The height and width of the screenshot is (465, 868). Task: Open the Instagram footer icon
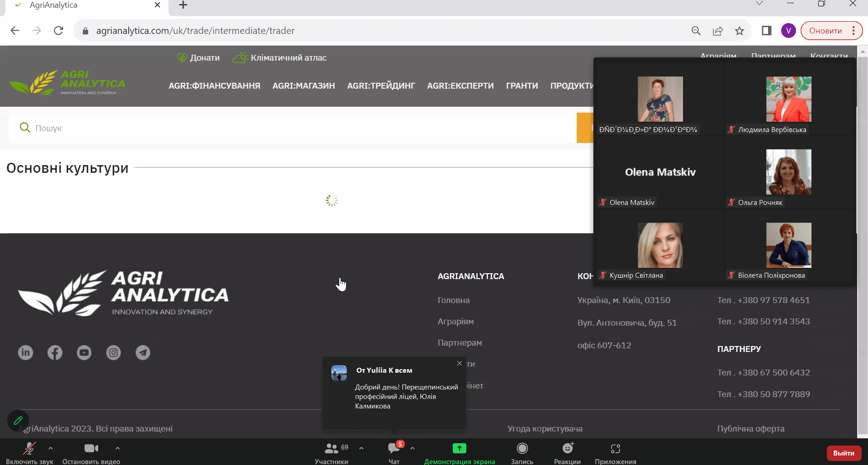pyautogui.click(x=114, y=352)
